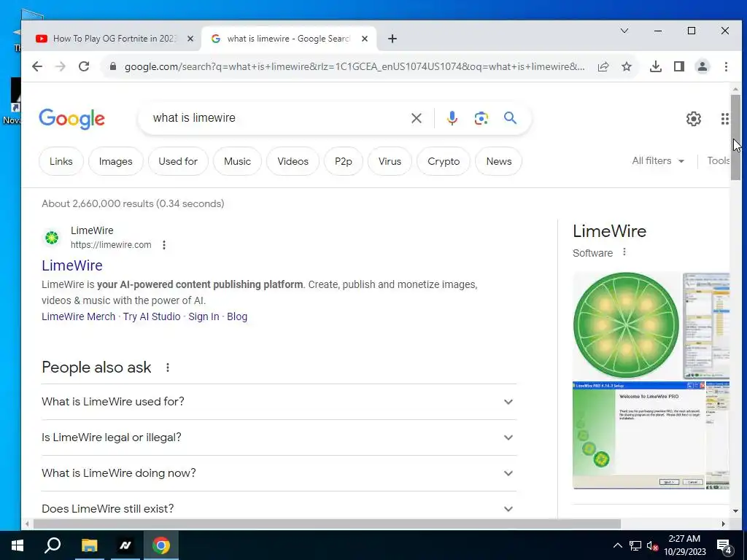This screenshot has height=560, width=747.
Task: Click the Chrome icon in taskbar
Action: [x=161, y=545]
